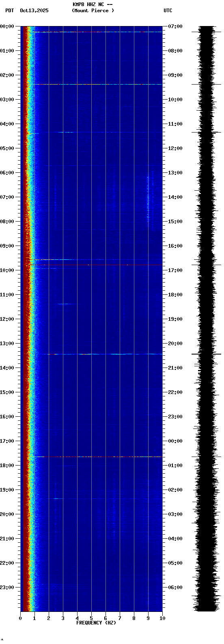This screenshot has height=644, width=224.
Task: Click the seismogram spike near 20:27 UTC
Action: tap(207, 354)
